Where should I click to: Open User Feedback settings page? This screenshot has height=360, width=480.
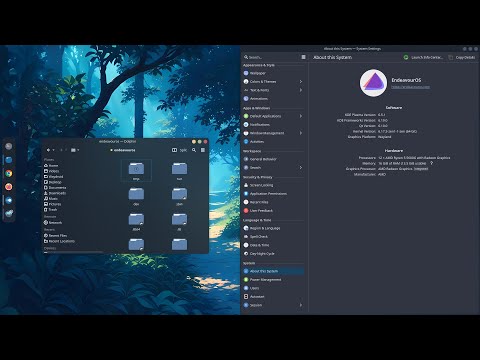point(273,211)
